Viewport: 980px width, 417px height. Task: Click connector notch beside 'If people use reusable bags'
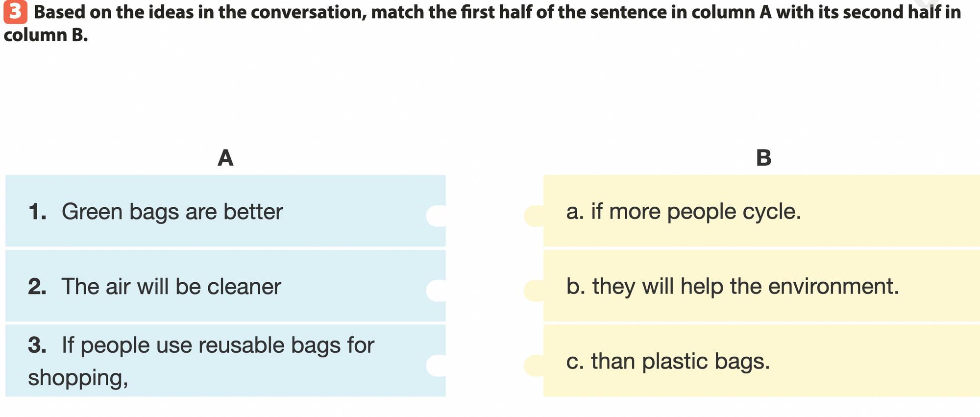coord(436,366)
